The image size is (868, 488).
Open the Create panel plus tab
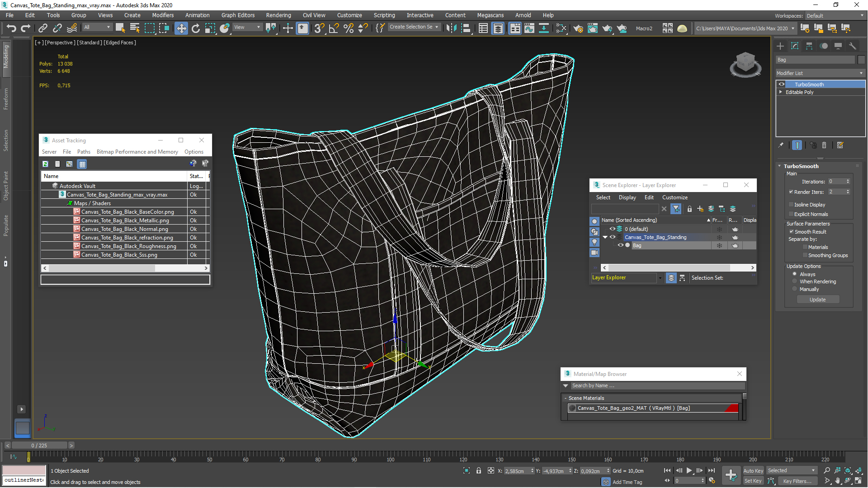click(x=780, y=46)
